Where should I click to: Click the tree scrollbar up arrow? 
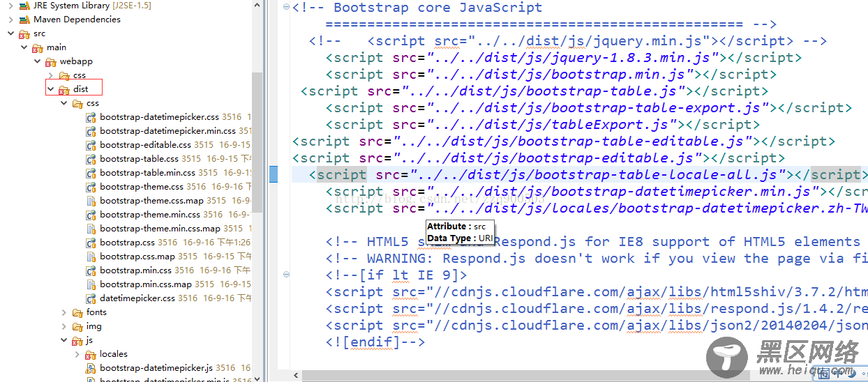point(257,4)
